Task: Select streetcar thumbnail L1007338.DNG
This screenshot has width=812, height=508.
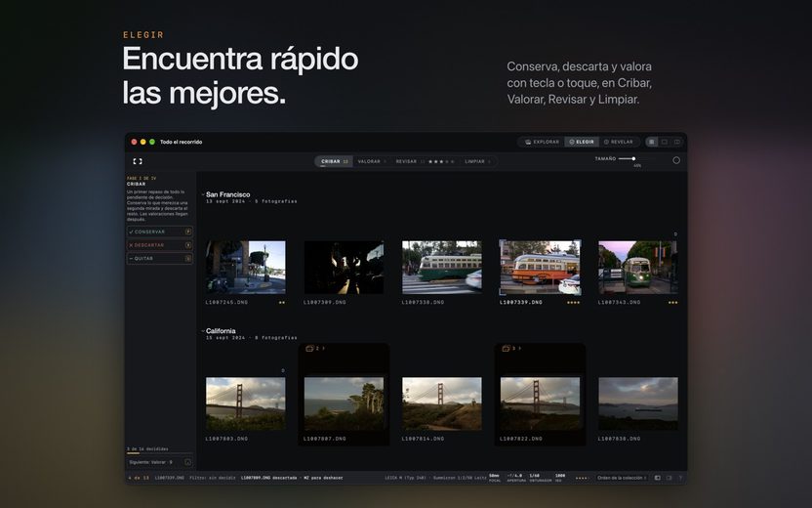Action: click(442, 267)
